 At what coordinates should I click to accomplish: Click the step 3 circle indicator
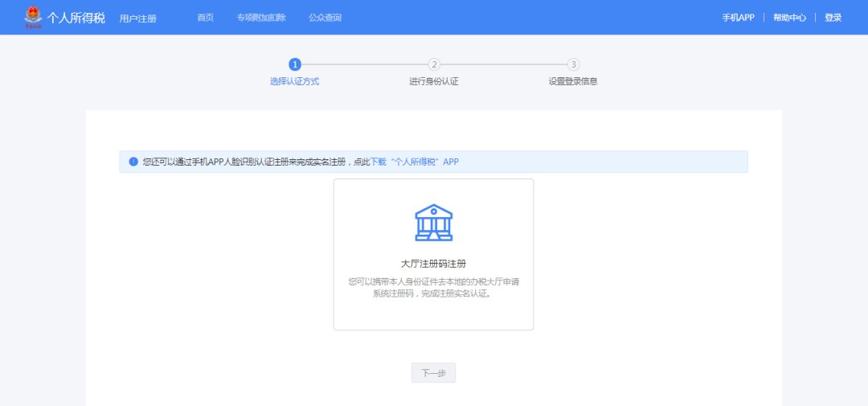(573, 64)
